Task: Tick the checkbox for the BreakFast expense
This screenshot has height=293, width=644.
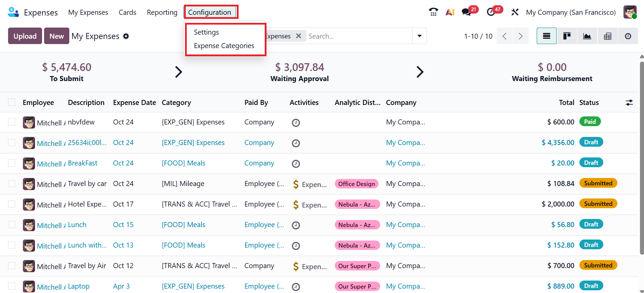Action: (x=12, y=163)
